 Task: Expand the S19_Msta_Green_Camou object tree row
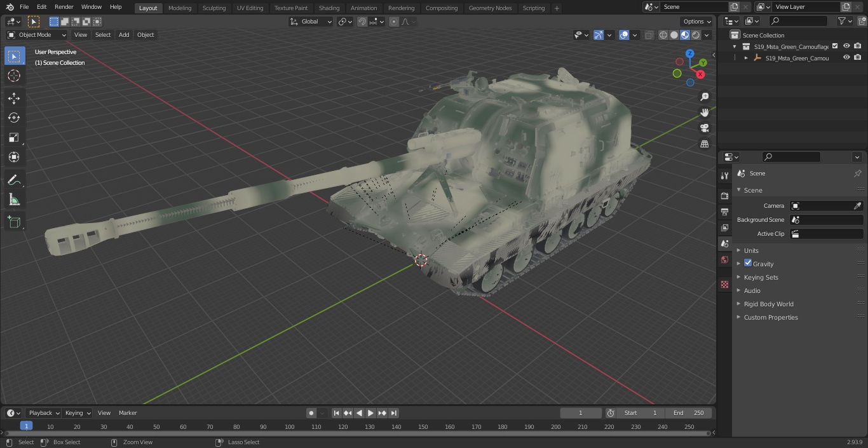coord(746,58)
